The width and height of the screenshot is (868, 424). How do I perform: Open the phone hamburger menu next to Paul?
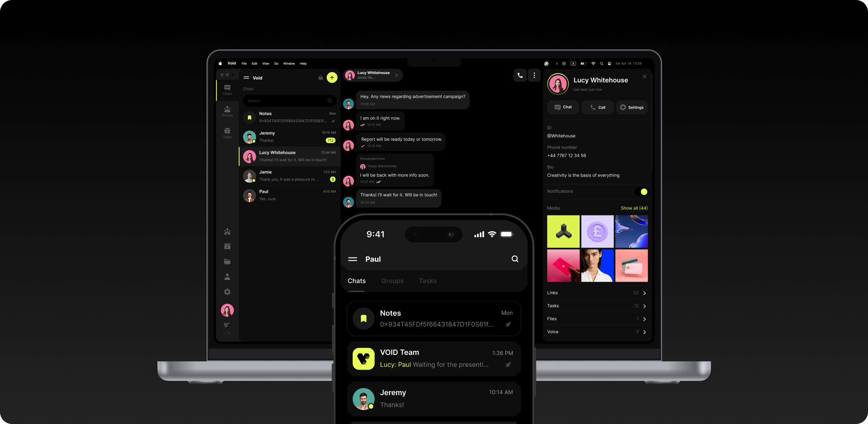(x=353, y=259)
